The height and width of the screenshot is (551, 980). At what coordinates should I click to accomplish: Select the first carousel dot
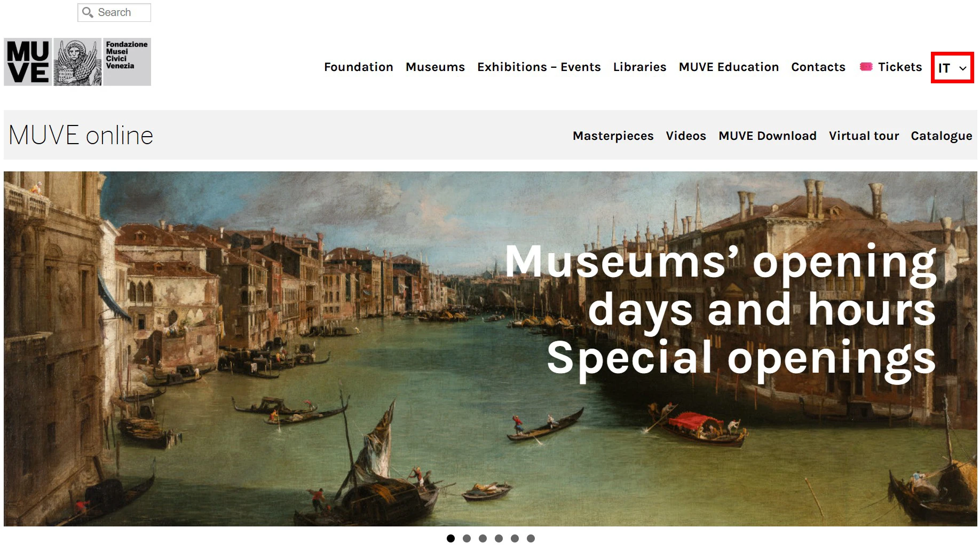pos(451,538)
